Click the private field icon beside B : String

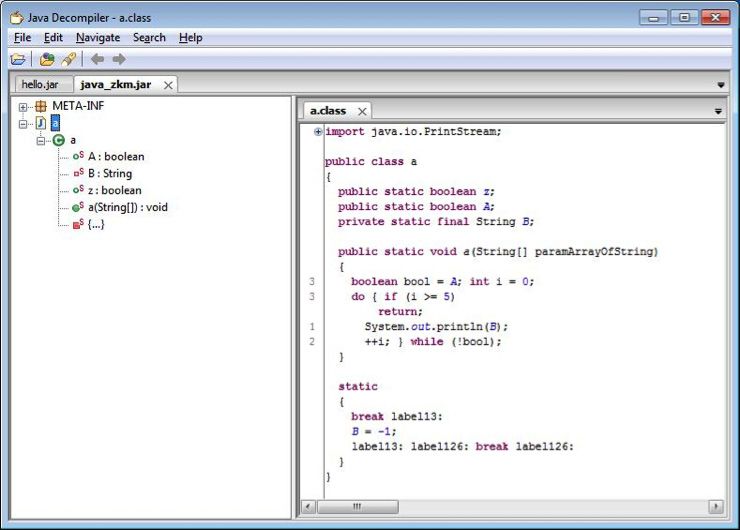(x=78, y=173)
